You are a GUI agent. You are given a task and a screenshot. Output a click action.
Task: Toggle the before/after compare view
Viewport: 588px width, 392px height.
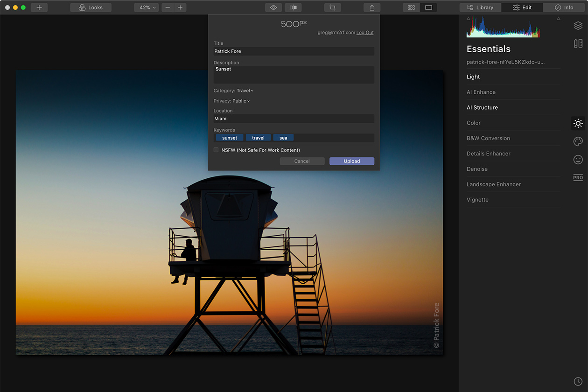click(293, 7)
